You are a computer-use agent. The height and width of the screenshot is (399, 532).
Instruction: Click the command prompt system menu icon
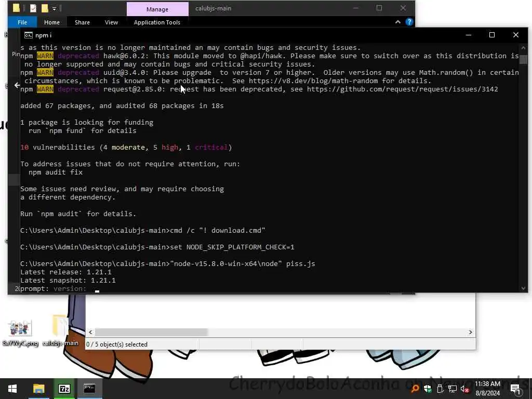pyautogui.click(x=29, y=35)
